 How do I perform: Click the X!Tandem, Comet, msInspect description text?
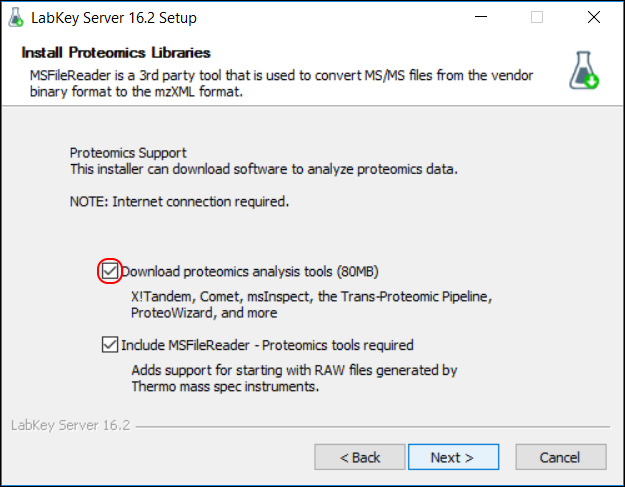coord(312,304)
